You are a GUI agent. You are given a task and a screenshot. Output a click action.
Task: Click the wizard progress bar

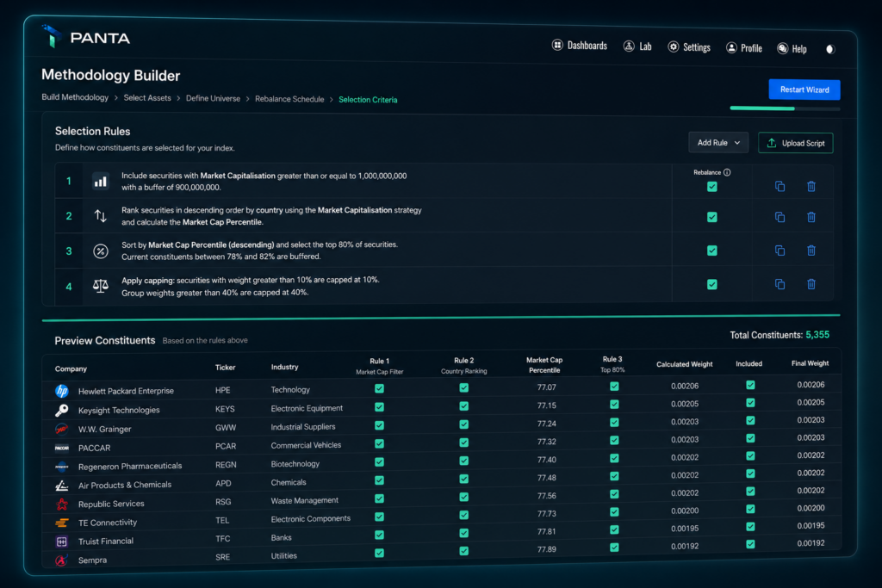785,108
